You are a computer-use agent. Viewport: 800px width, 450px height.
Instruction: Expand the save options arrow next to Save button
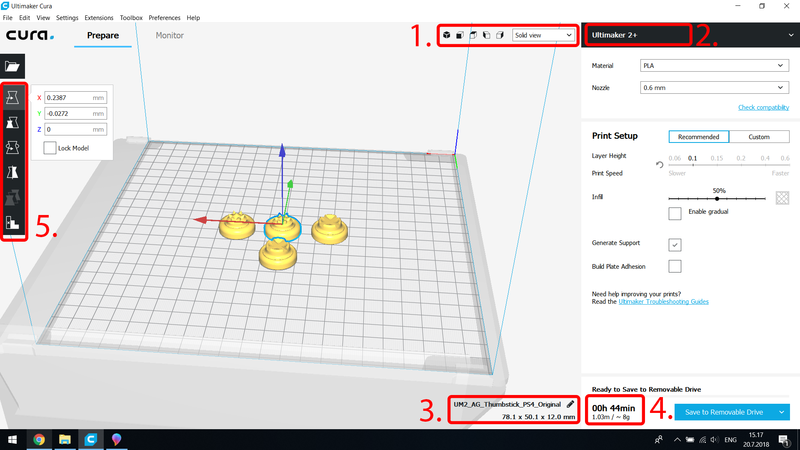point(782,412)
